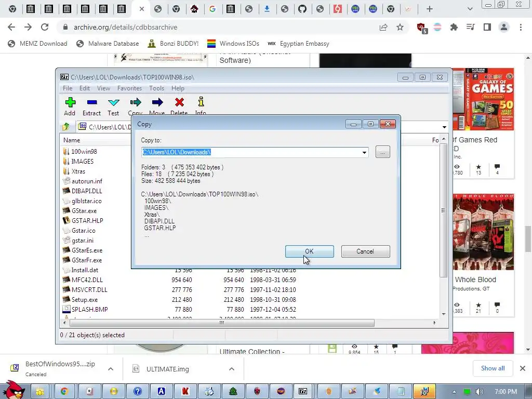Bookmark this page with the star icon

click(x=400, y=27)
